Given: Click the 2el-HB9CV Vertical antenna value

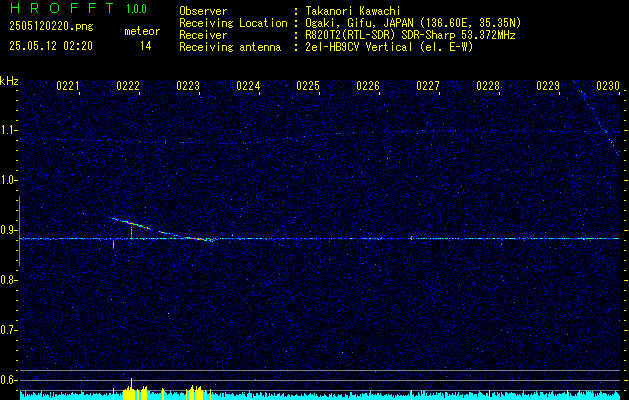Looking at the screenshot, I should pos(389,47).
